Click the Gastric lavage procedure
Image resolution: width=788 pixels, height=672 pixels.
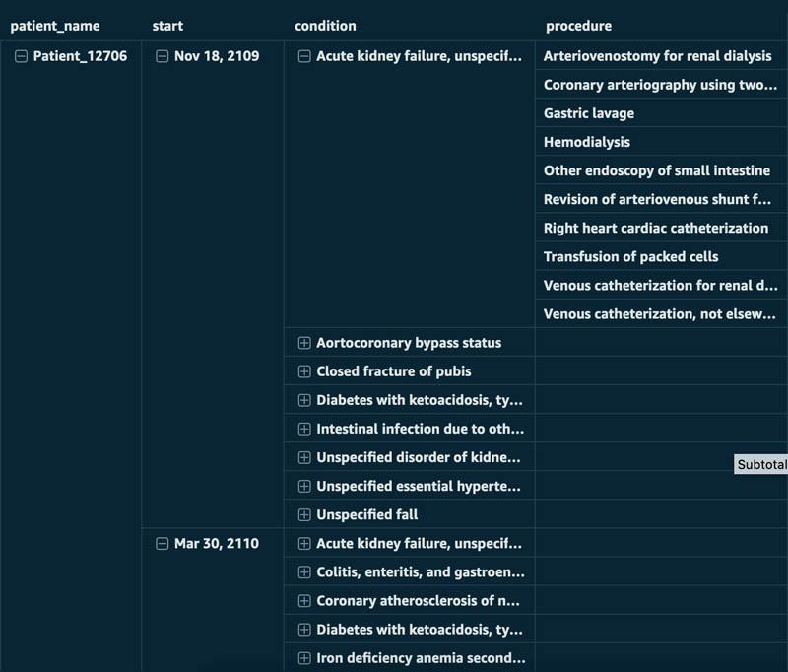pos(661,113)
